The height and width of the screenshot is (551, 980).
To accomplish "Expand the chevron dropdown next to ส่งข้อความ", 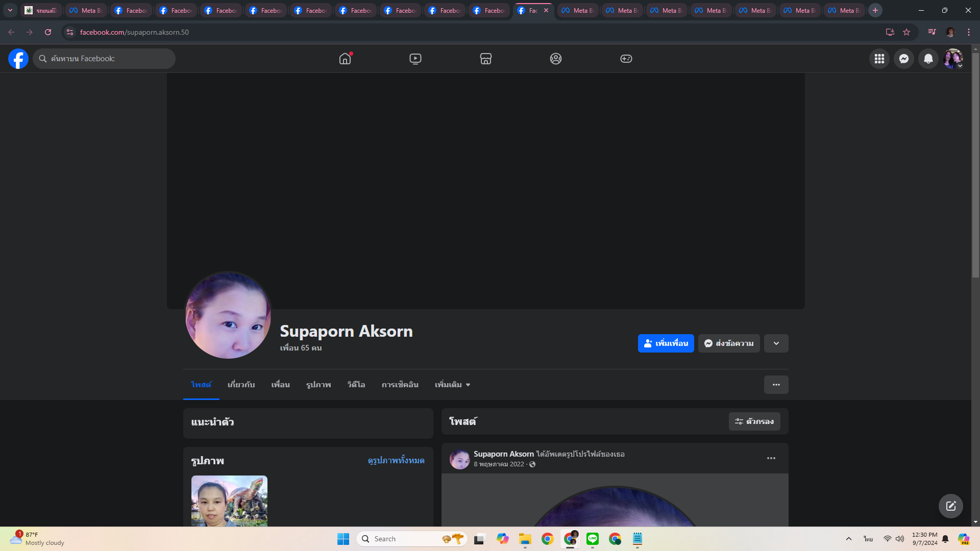I will pos(776,343).
